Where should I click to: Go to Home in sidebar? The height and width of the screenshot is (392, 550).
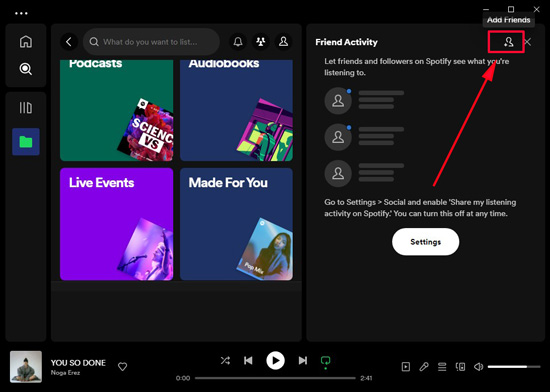point(26,41)
